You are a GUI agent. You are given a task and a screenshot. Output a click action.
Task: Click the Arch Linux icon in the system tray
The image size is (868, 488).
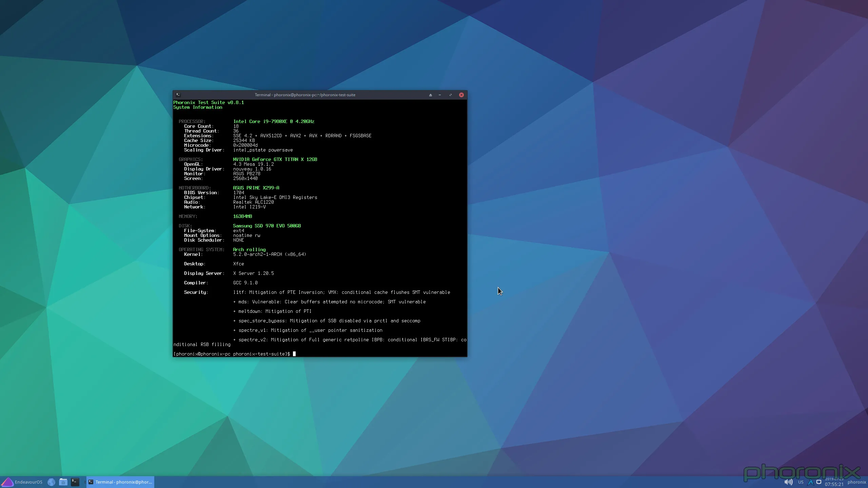click(810, 483)
